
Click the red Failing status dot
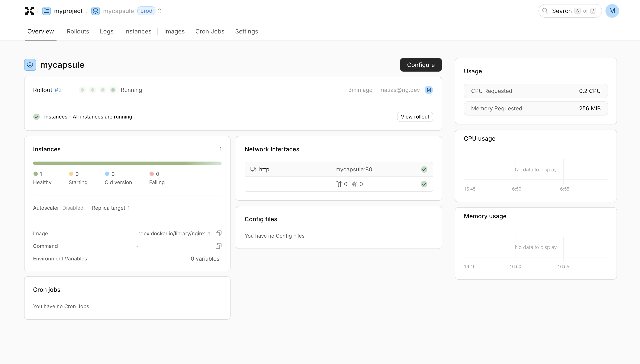click(x=152, y=174)
